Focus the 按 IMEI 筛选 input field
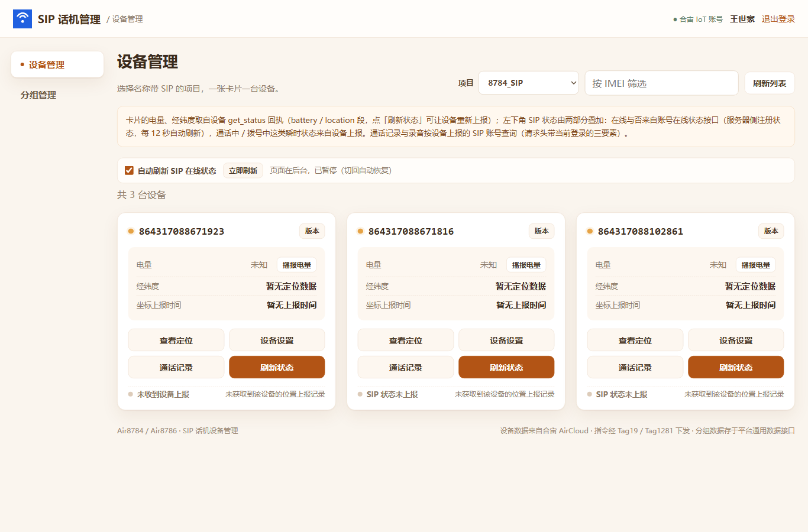This screenshot has width=808, height=532. pos(661,83)
